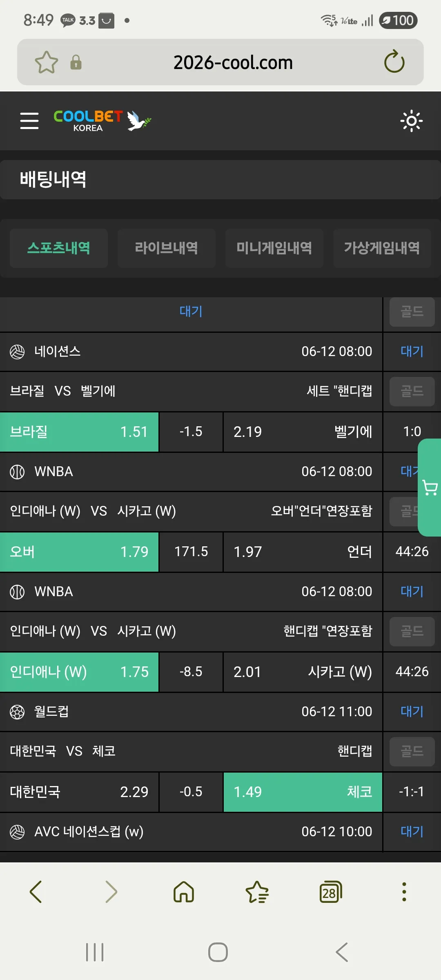Click the 오버 1.79 highlighted cell
The image size is (441, 980).
click(79, 552)
